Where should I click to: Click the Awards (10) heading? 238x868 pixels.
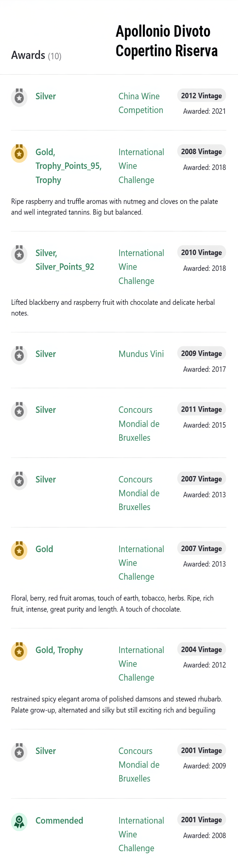point(36,55)
